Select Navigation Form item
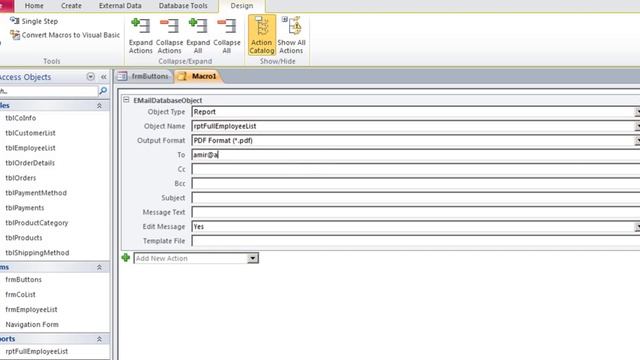Viewport: 640px width, 360px height. [x=32, y=324]
